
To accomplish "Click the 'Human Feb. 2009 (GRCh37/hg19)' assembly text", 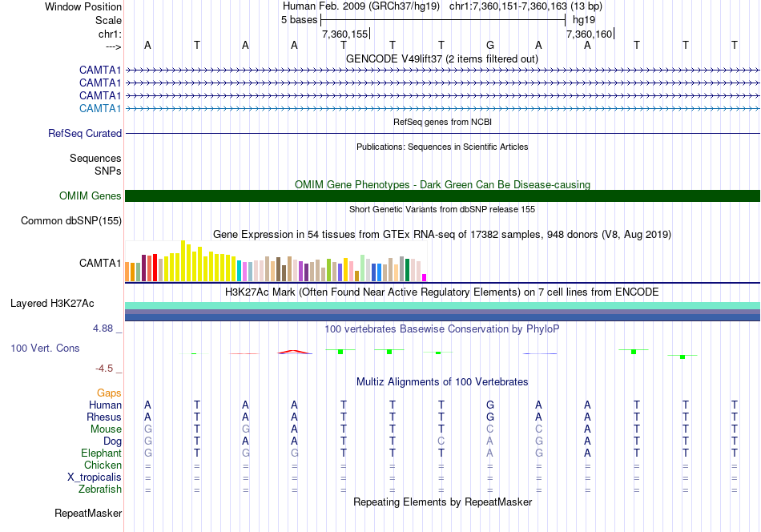I will tap(361, 6).
